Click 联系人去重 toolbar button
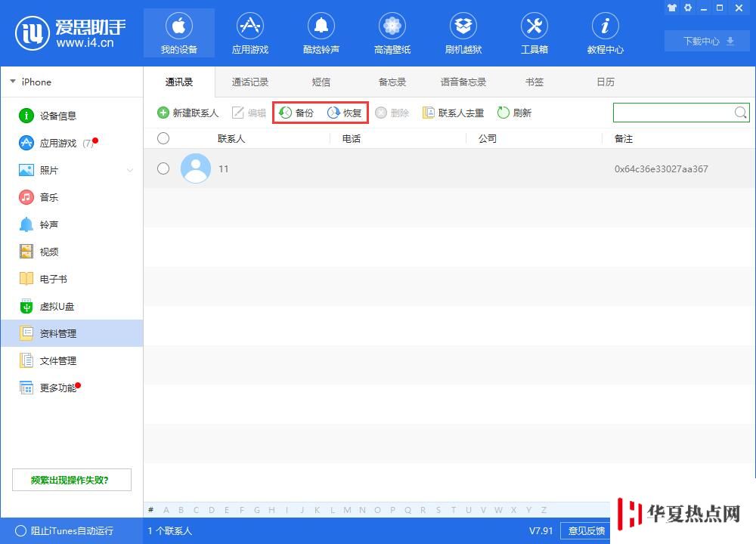Image resolution: width=756 pixels, height=544 pixels. [x=453, y=113]
